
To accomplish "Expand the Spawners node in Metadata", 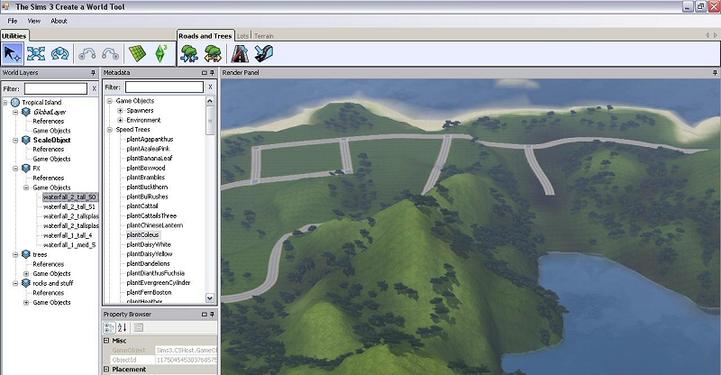I will pyautogui.click(x=120, y=111).
